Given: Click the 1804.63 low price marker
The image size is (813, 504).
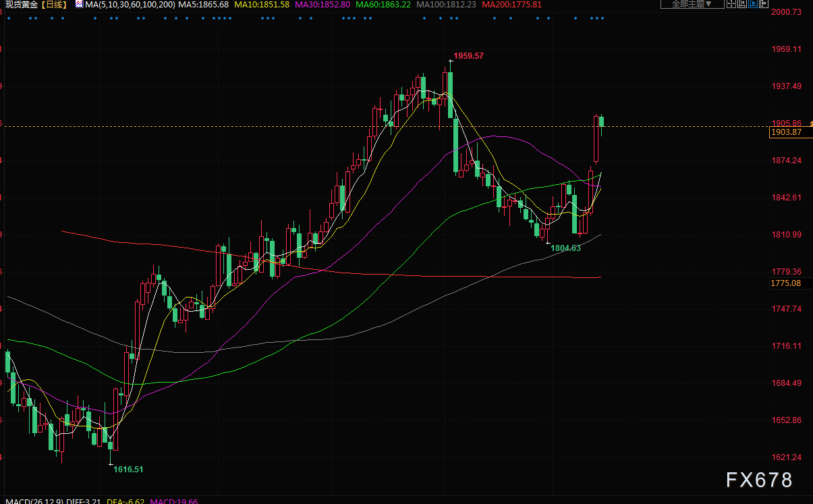Looking at the screenshot, I should [x=565, y=248].
